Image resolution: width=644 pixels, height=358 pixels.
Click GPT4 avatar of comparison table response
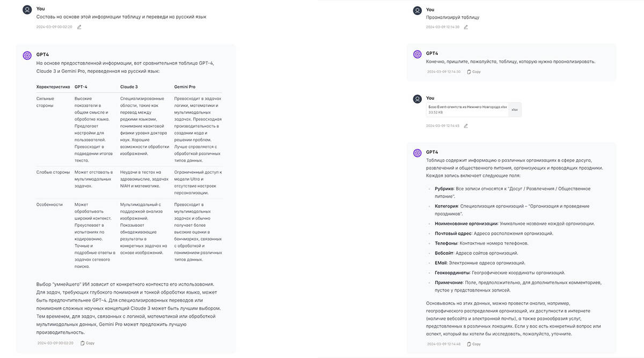pos(27,55)
